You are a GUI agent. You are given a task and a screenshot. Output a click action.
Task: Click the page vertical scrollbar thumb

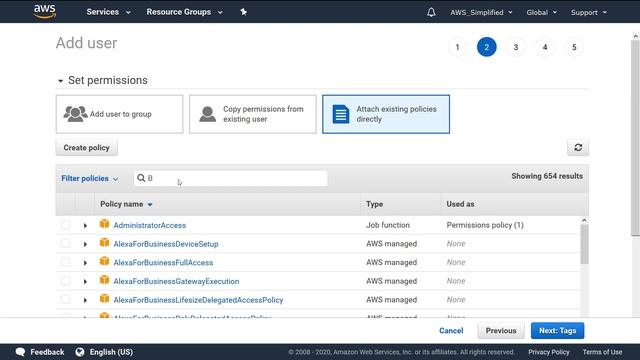click(635, 137)
